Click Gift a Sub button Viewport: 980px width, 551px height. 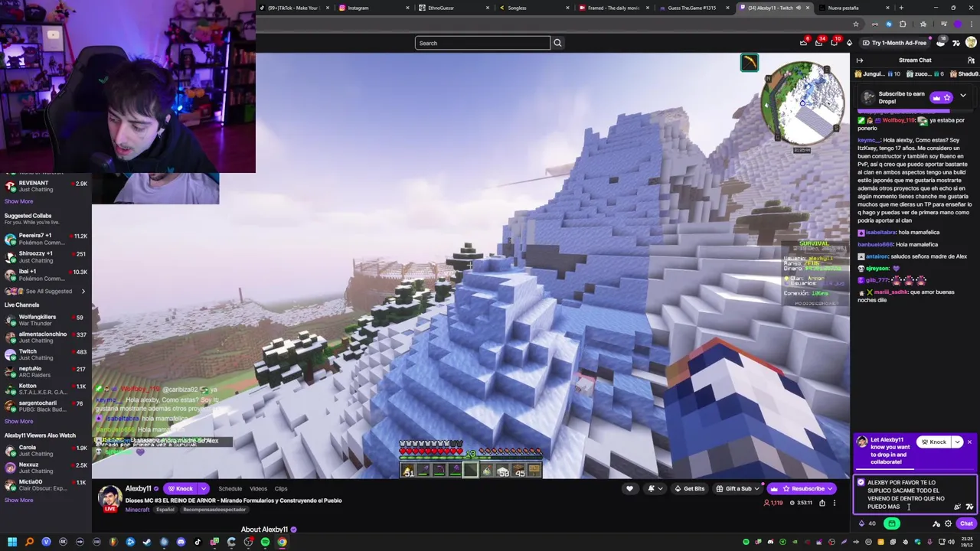pos(739,489)
